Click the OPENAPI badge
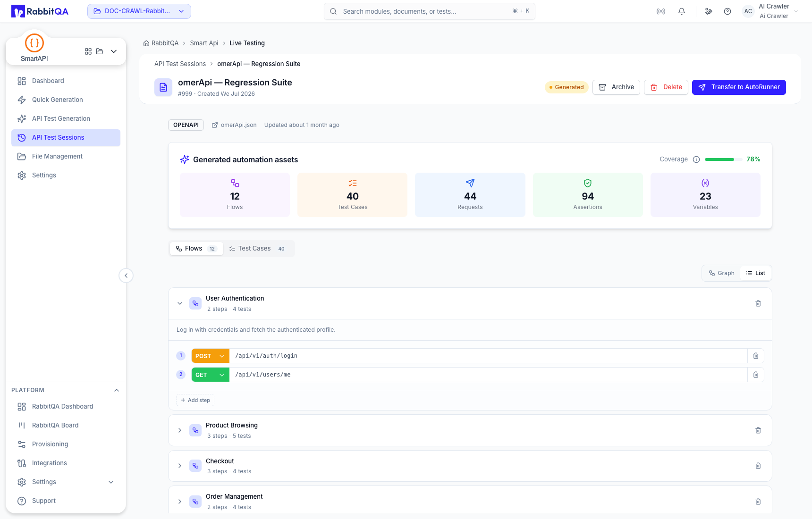The width and height of the screenshot is (812, 519). 186,125
